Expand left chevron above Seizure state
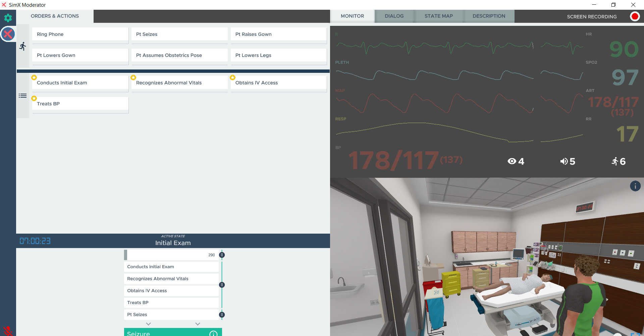 coord(148,324)
